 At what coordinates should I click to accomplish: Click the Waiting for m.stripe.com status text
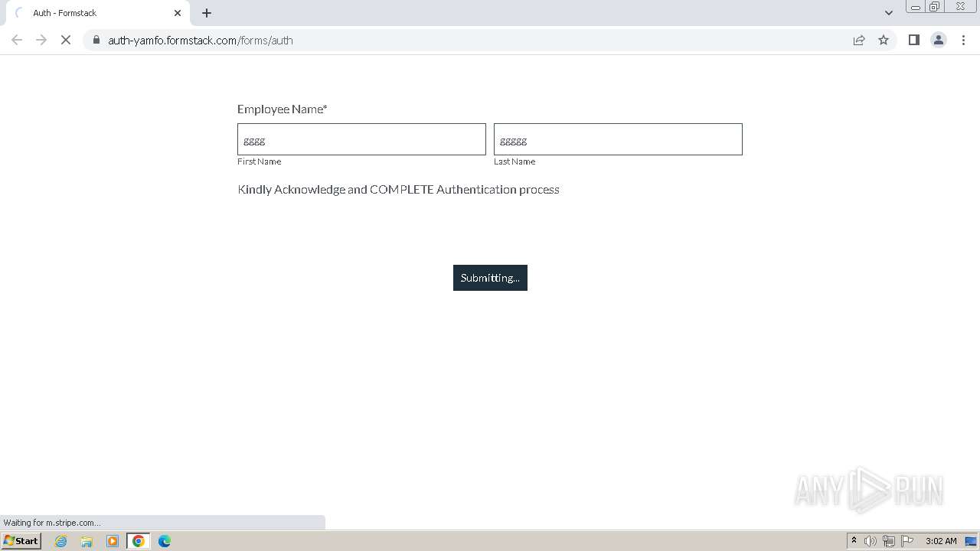coord(52,523)
